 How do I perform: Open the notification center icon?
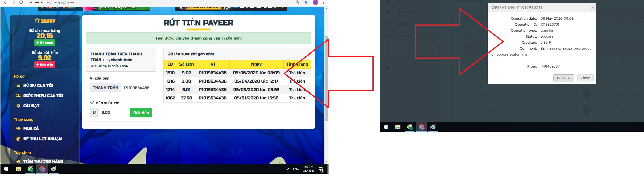pyautogui.click(x=322, y=169)
